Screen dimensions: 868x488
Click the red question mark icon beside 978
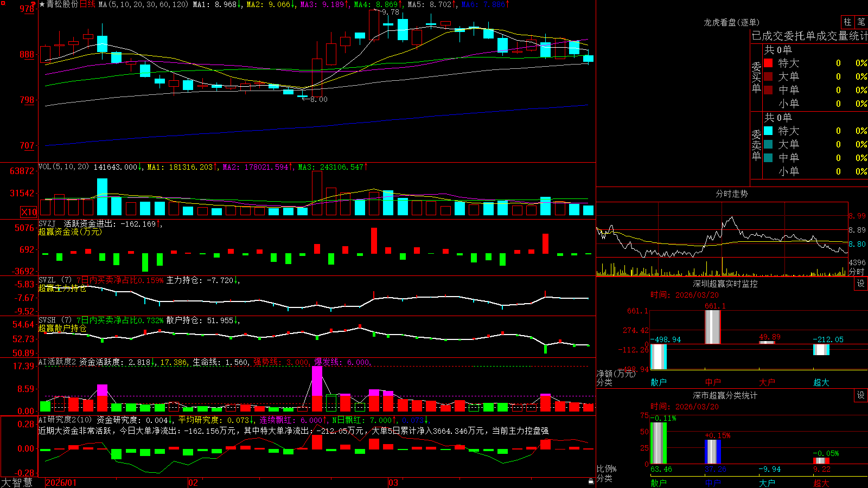[x=34, y=4]
